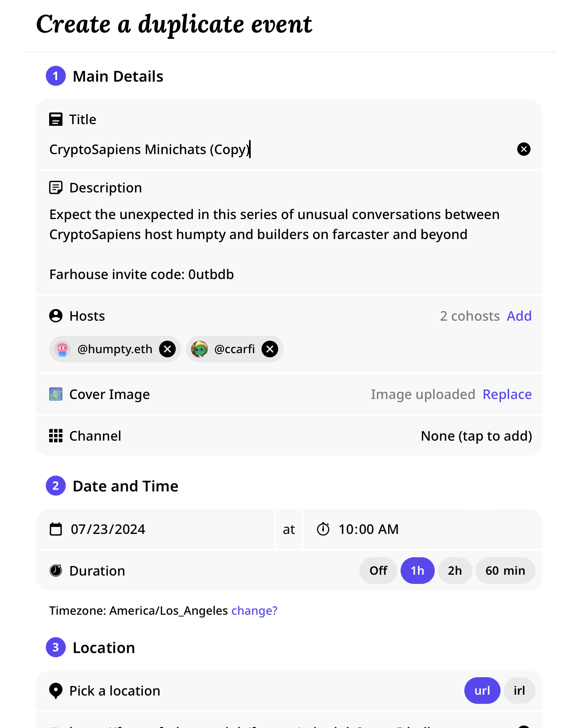Click the timezone change? link
Viewport: 578px width, 728px height.
click(x=254, y=611)
